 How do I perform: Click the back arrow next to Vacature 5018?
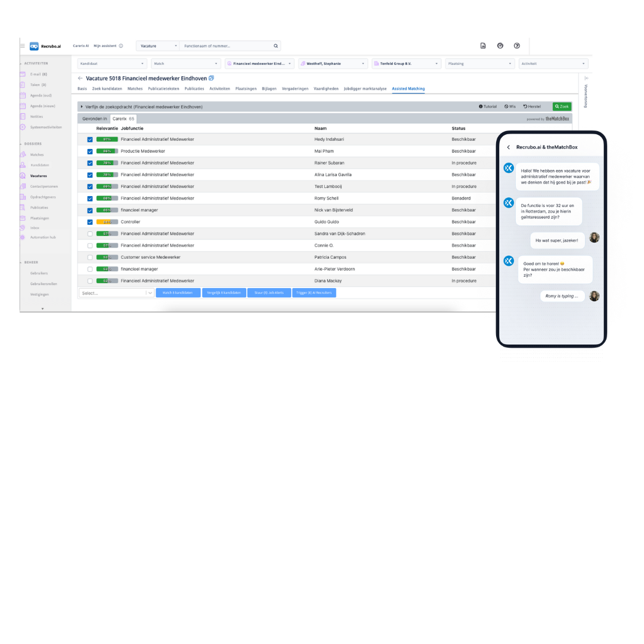click(80, 78)
